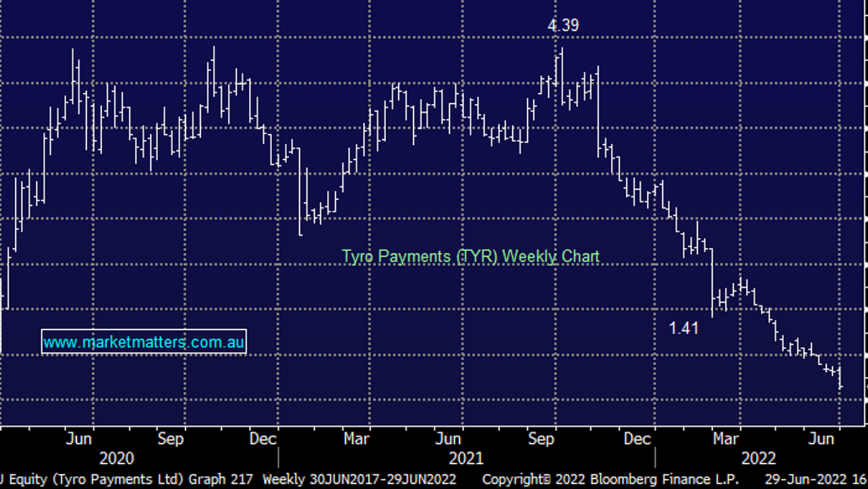Click the 2022 year label on the axis
Viewport: 868px width, 489px height.
coord(758,458)
